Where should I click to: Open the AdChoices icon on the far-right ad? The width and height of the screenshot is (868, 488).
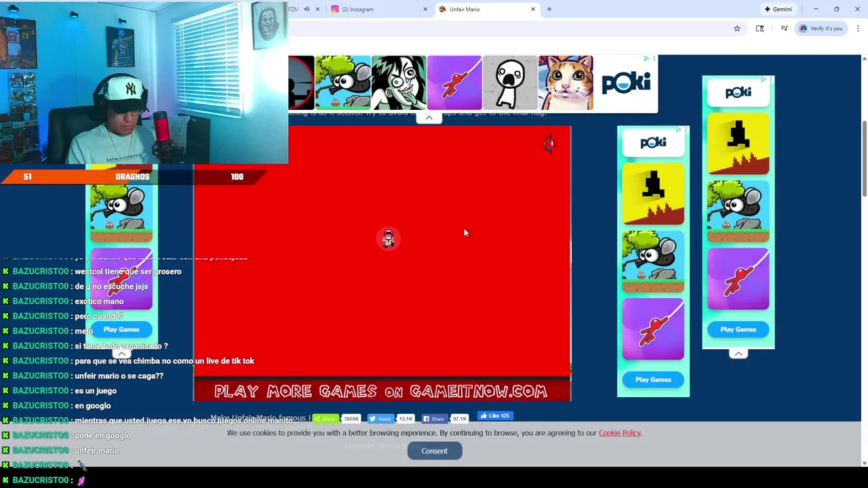tap(764, 79)
